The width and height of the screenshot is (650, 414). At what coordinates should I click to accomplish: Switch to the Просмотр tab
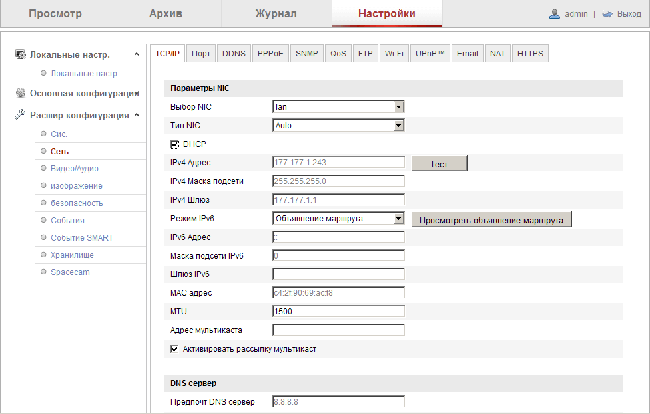(55, 13)
